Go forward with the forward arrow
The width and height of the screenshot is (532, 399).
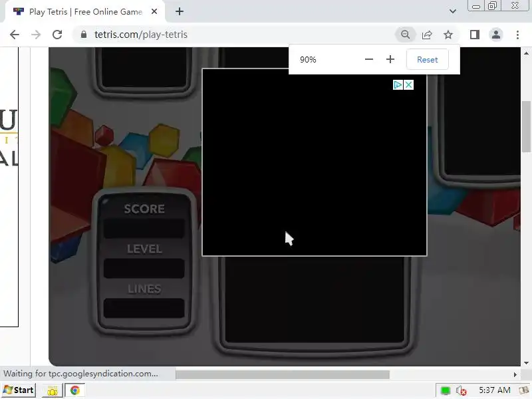[36, 35]
